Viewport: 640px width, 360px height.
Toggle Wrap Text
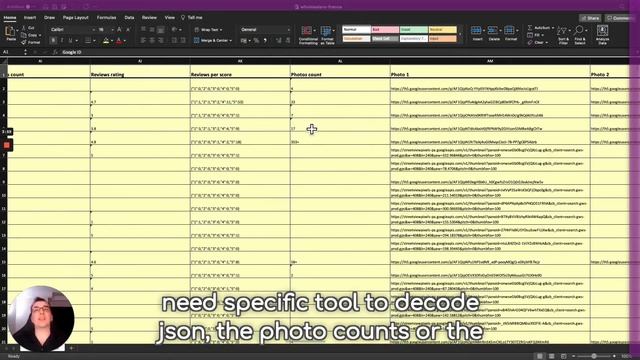pos(209,30)
